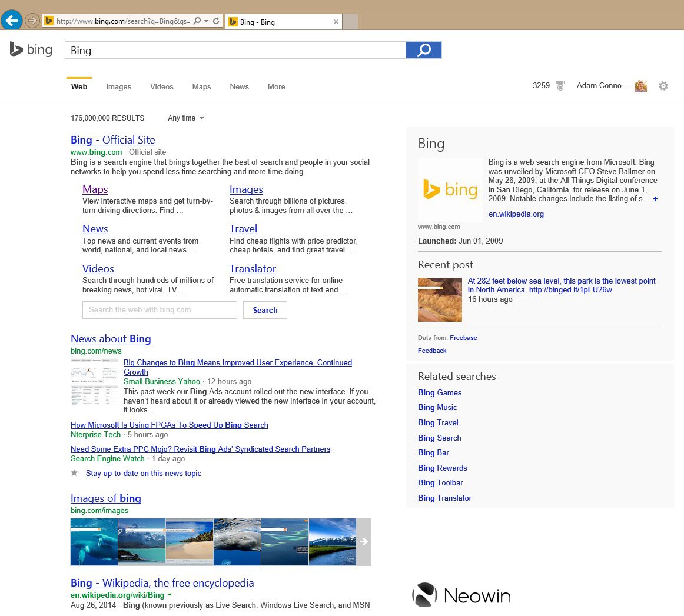Follow the 'Bing Translator' related search link
Viewport: 684px width, 616px height.
point(444,498)
